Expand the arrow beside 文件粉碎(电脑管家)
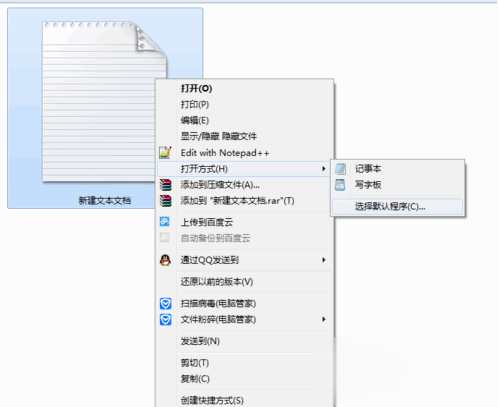The width and height of the screenshot is (499, 407). point(323,319)
